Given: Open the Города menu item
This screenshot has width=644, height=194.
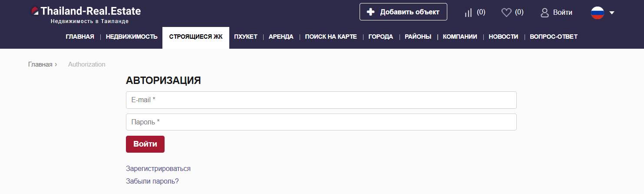Looking at the screenshot, I should 381,37.
